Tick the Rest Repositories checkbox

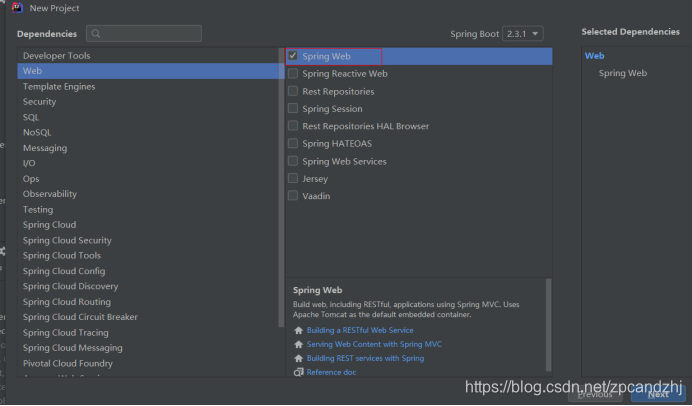coord(293,91)
